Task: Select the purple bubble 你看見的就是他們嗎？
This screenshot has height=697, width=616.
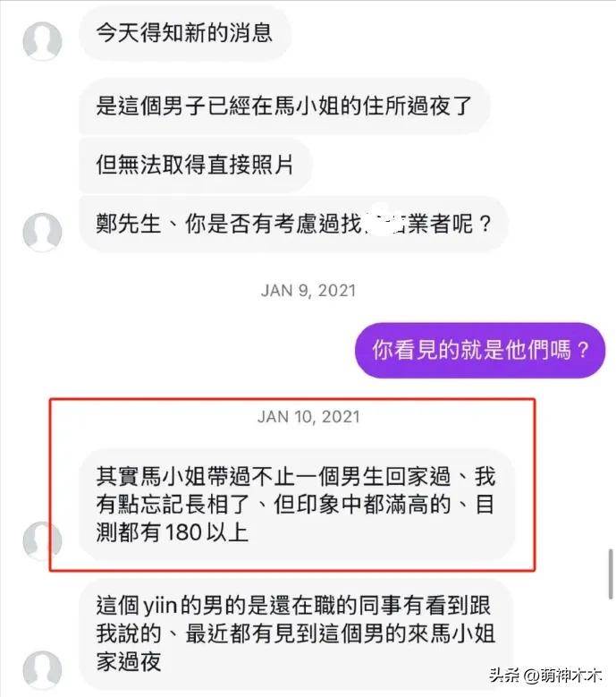Action: click(x=480, y=350)
